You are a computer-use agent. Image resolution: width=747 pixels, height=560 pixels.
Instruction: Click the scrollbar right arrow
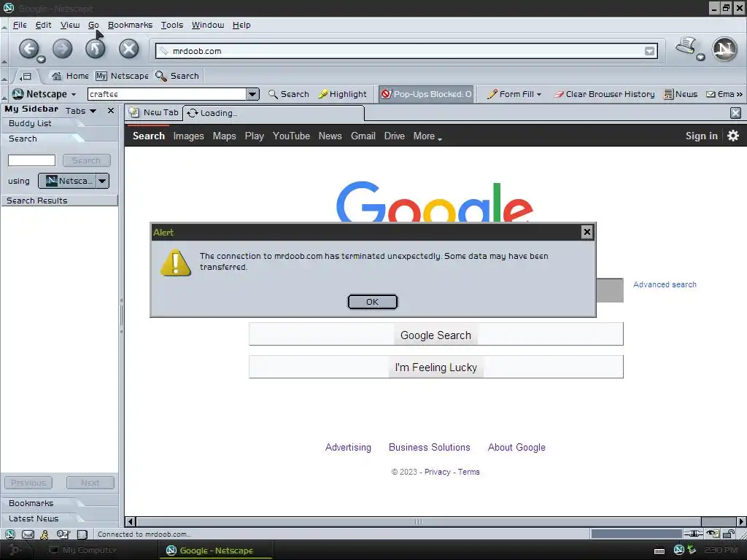(741, 521)
